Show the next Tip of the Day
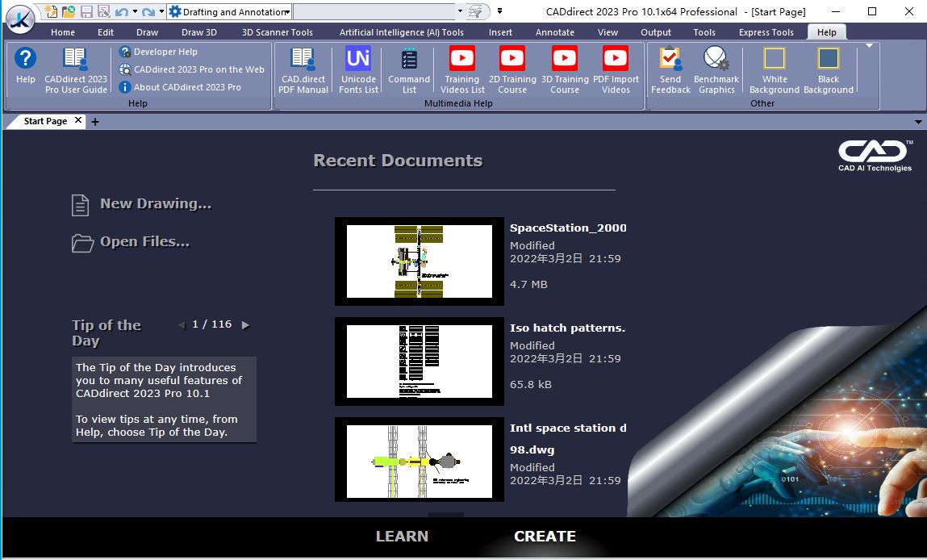927x560 pixels. coord(246,325)
